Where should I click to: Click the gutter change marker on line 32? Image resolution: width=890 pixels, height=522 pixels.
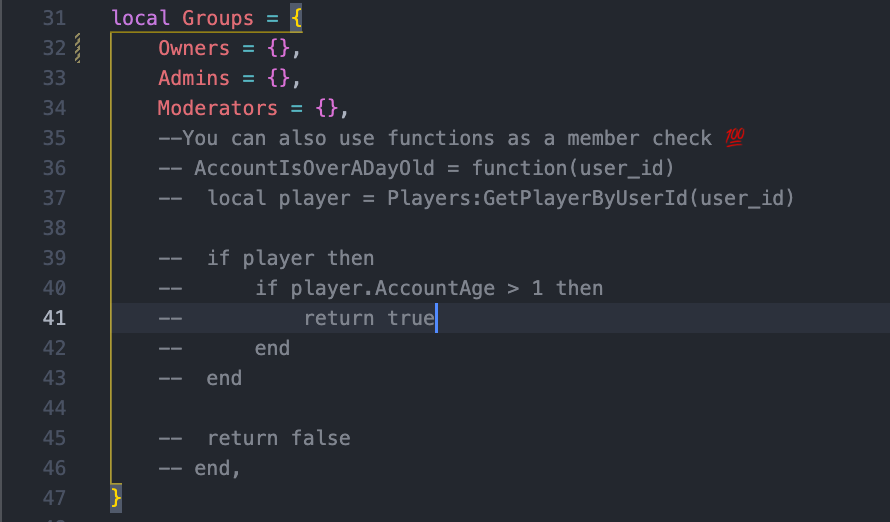pyautogui.click(x=78, y=48)
